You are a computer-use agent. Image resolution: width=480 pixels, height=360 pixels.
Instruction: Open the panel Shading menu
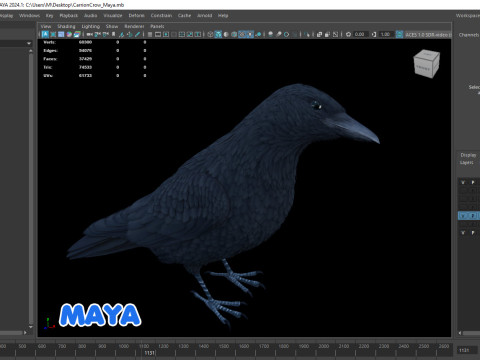pos(66,26)
